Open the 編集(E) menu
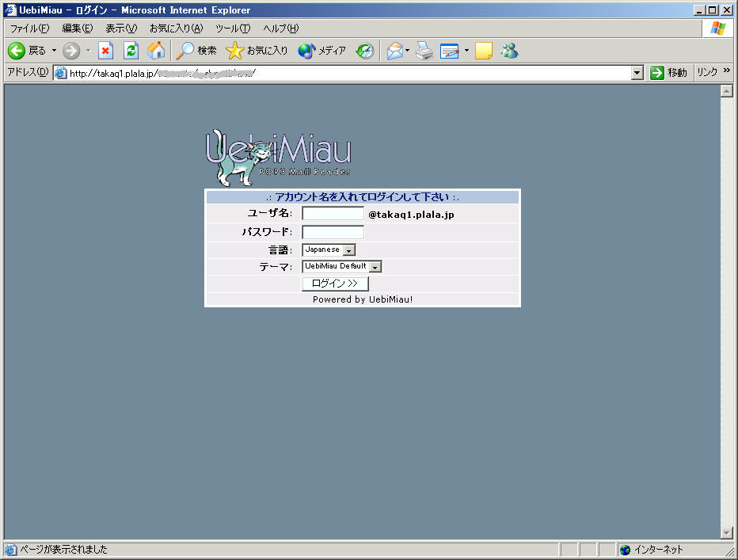 click(78, 29)
